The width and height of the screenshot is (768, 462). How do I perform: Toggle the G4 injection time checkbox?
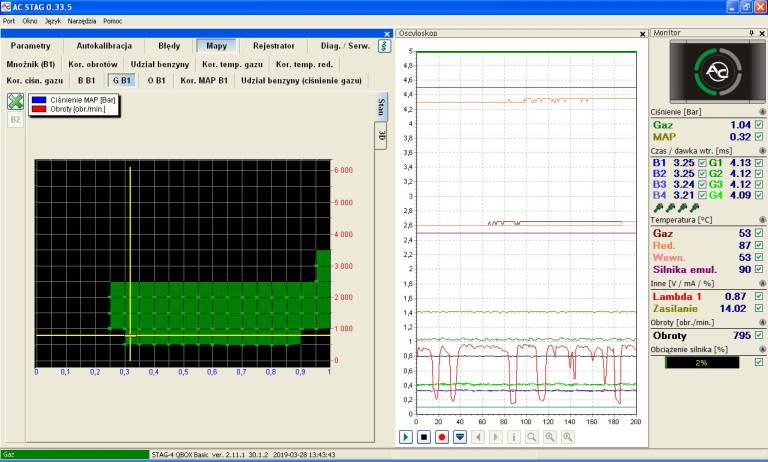tap(759, 195)
